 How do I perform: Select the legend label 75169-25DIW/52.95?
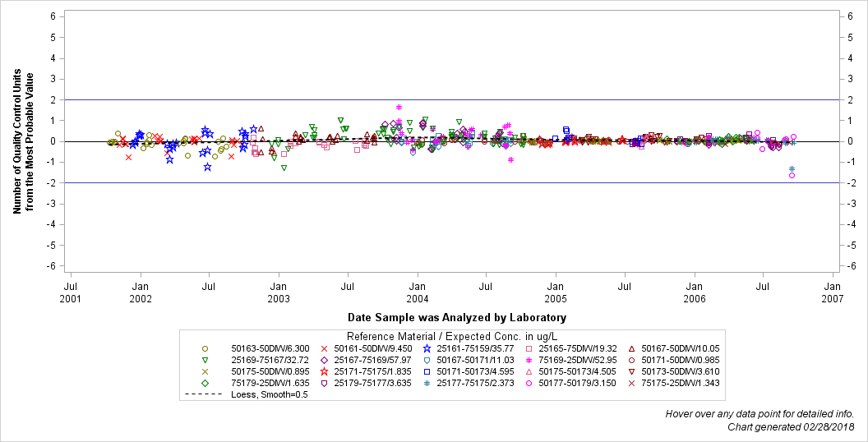tap(577, 360)
